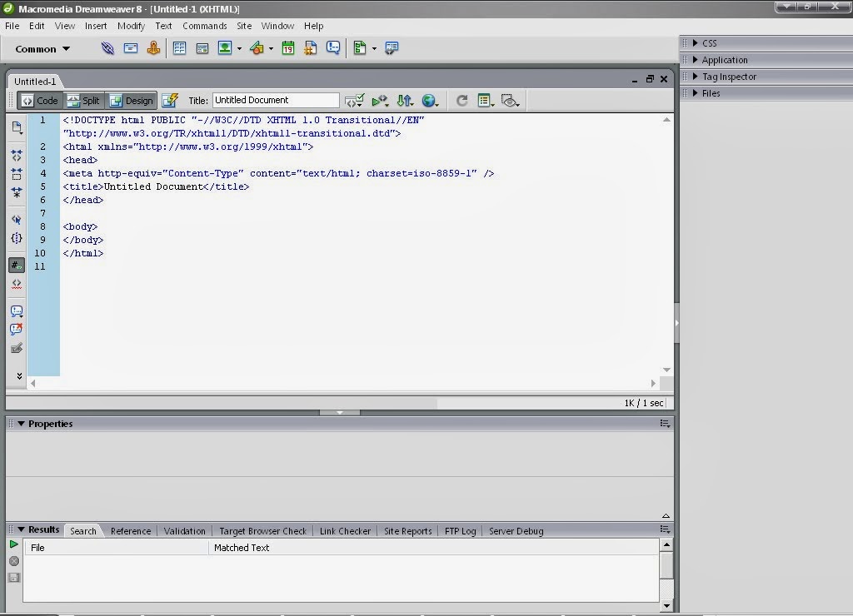Collapse the Properties panel
Image resolution: width=853 pixels, height=616 pixels.
click(21, 424)
